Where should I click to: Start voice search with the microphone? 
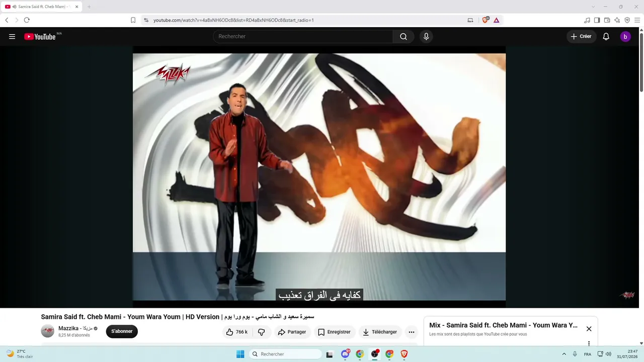[x=426, y=37]
